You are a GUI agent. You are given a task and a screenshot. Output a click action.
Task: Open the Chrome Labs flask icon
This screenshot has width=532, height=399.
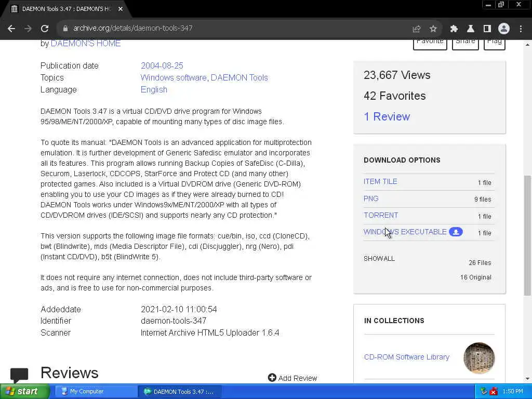tap(470, 29)
